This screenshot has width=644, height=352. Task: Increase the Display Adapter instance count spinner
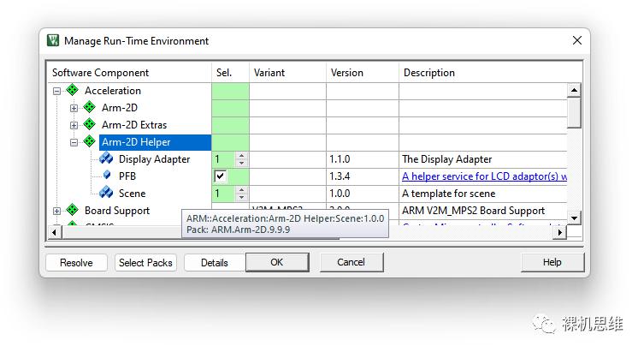[241, 156]
